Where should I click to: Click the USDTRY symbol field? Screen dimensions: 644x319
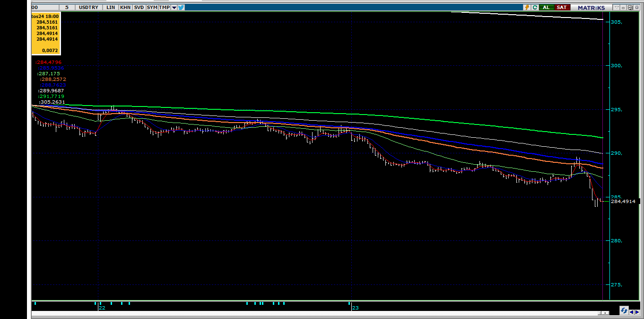(x=90, y=7)
